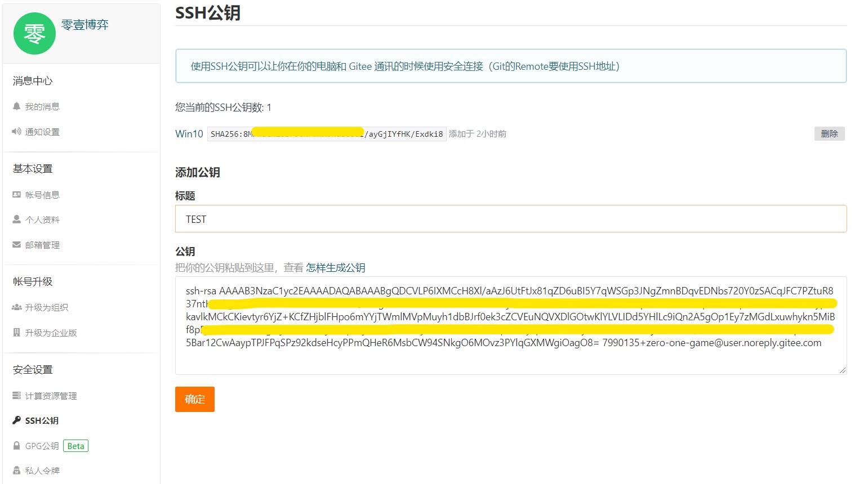Go to 邮箱管理 email settings
868x484 pixels.
(42, 245)
